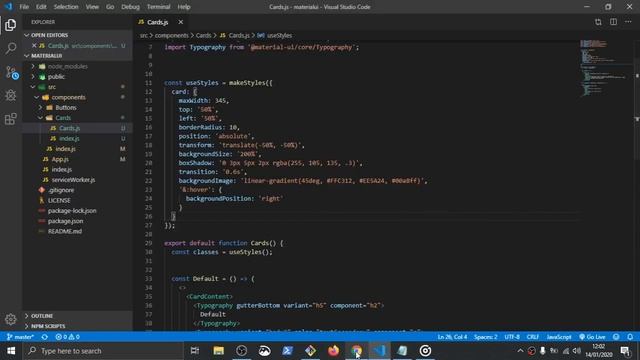640x360 pixels.
Task: Open README.md in the file tree
Action: [x=64, y=231]
